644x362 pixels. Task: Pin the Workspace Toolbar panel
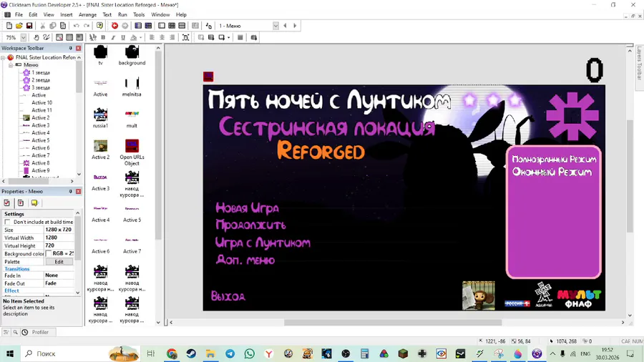point(70,48)
